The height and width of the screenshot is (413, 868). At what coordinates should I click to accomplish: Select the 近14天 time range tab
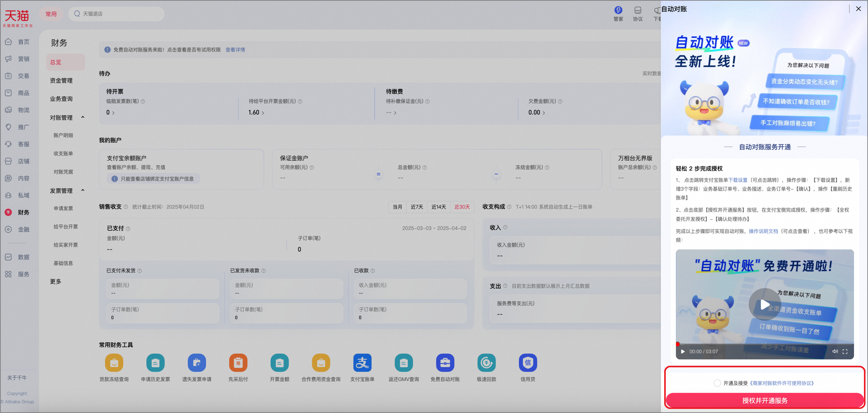coord(439,207)
